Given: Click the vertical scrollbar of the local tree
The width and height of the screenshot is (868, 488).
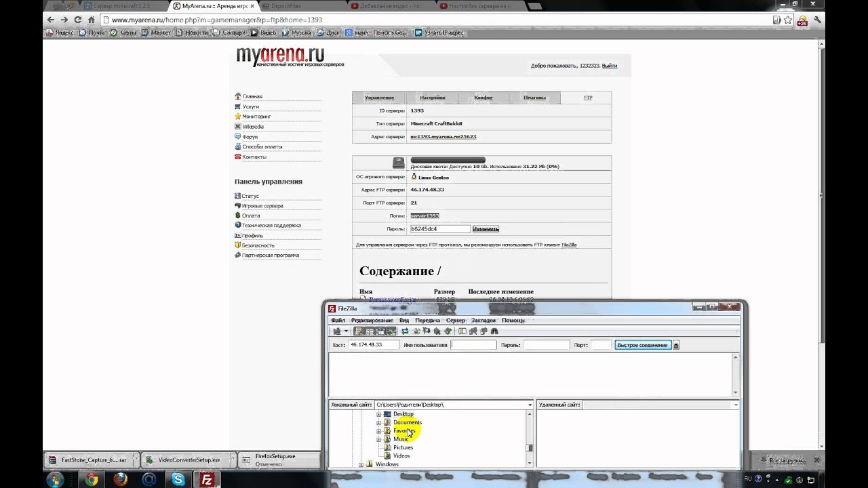Looking at the screenshot, I should pyautogui.click(x=530, y=439).
